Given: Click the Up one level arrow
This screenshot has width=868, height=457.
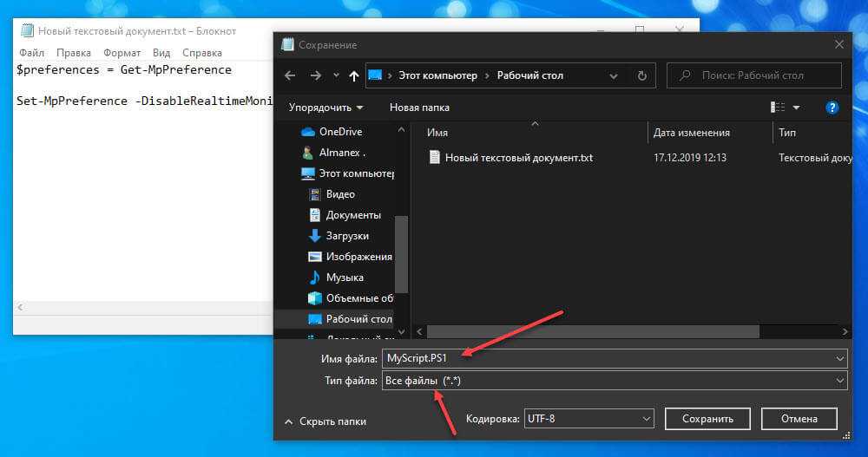Looking at the screenshot, I should tap(354, 75).
